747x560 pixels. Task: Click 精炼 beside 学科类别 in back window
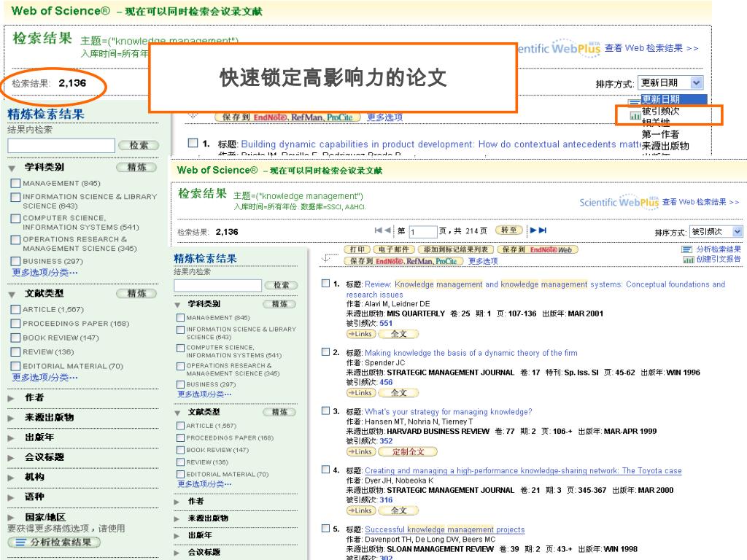click(137, 167)
